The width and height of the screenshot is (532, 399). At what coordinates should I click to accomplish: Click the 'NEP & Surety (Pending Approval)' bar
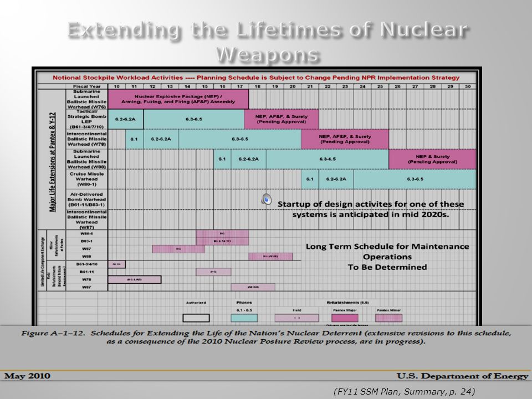tap(433, 159)
